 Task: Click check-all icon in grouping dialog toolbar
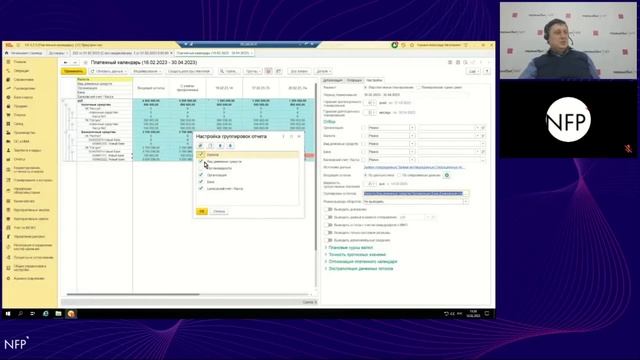coord(200,146)
